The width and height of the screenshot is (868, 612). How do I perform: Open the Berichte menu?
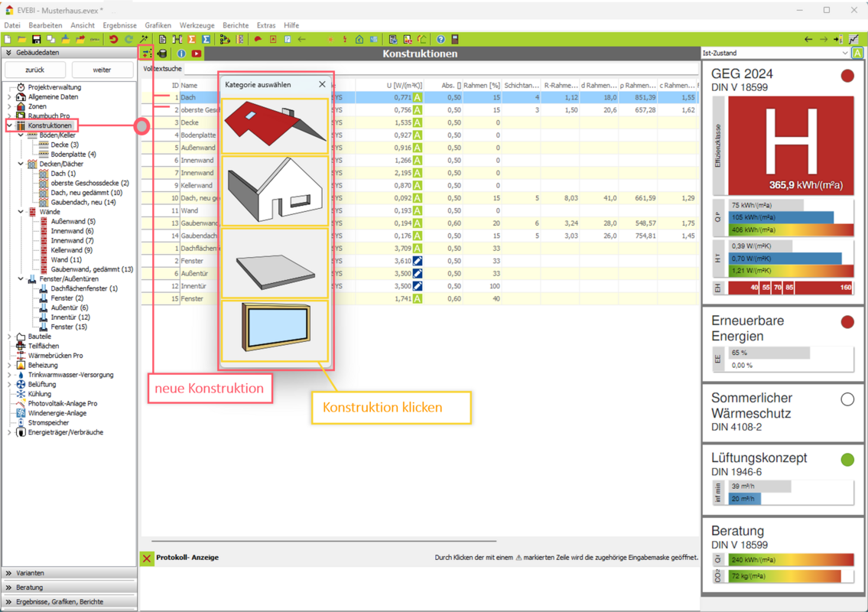[236, 25]
